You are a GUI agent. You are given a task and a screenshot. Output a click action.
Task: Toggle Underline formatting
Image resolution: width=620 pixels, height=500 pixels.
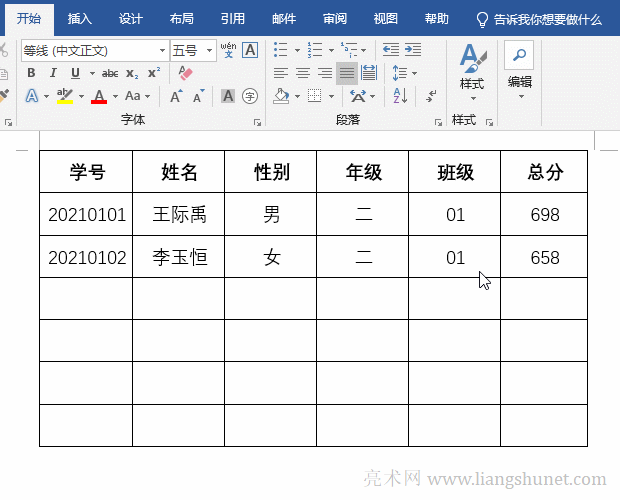75,73
